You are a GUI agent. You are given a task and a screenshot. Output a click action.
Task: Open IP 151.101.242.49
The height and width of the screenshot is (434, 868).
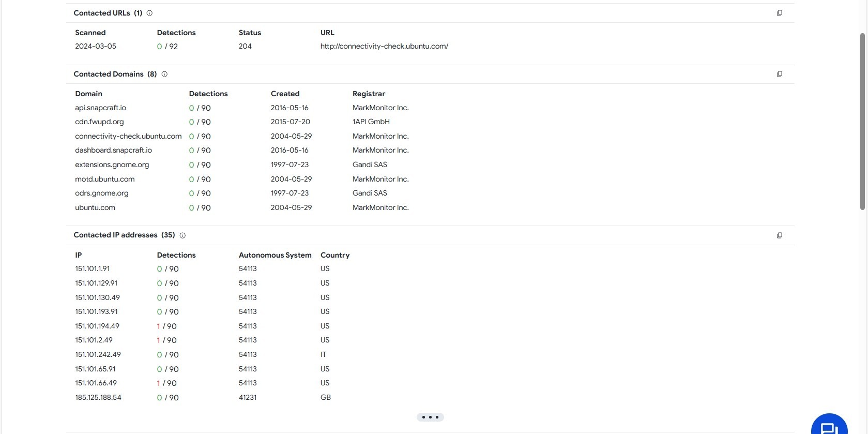[98, 354]
